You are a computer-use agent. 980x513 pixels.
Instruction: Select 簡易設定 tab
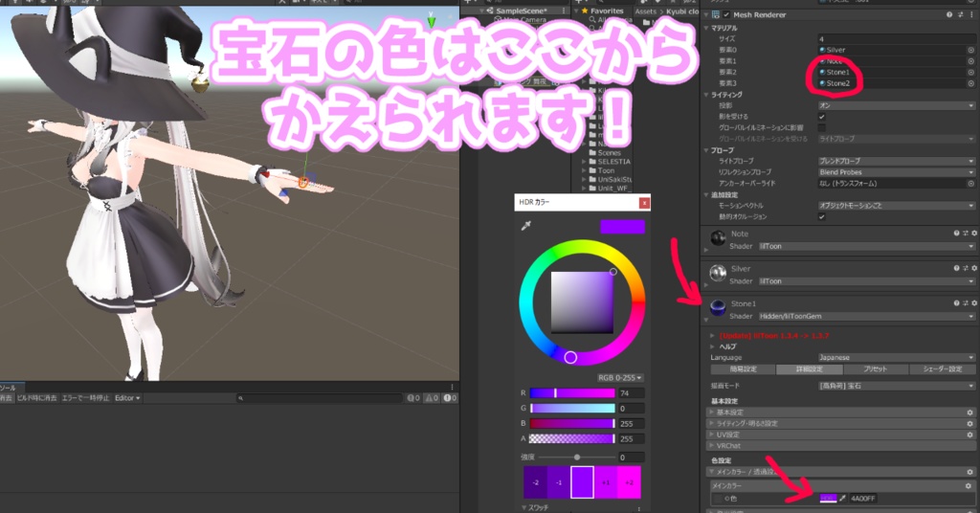743,369
